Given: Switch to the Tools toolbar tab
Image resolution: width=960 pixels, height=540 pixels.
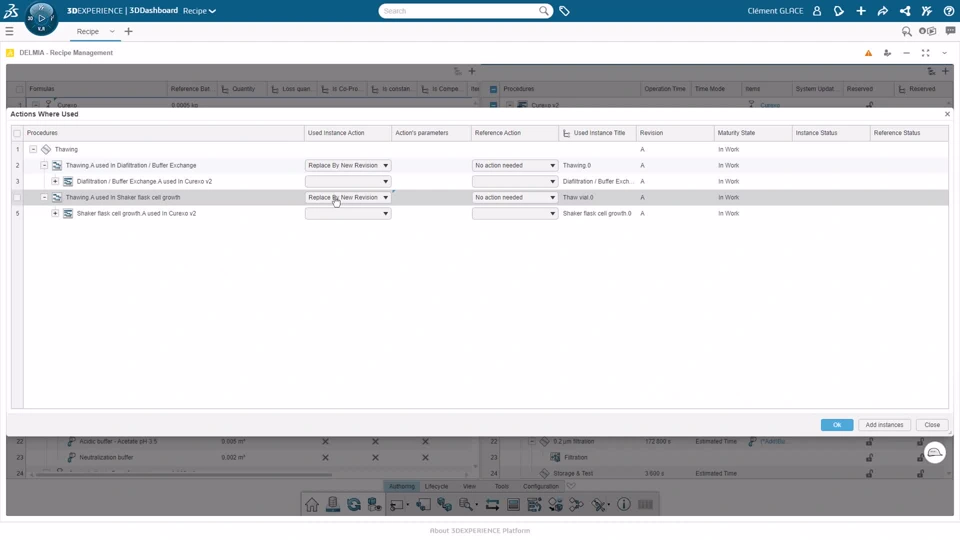Looking at the screenshot, I should click(501, 486).
